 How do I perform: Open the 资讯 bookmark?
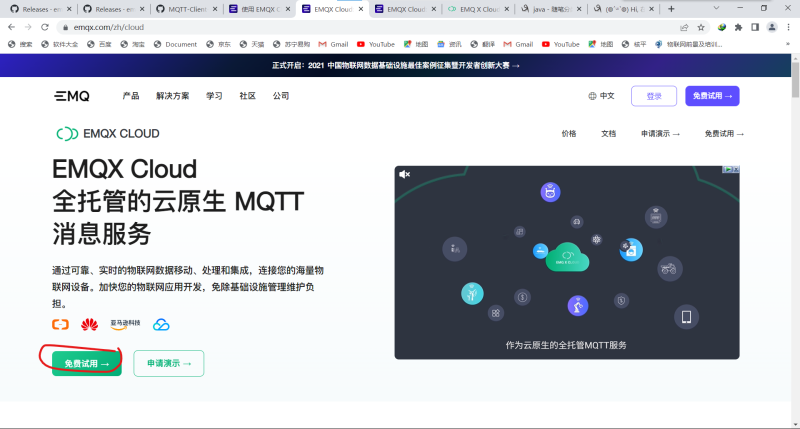coord(449,44)
